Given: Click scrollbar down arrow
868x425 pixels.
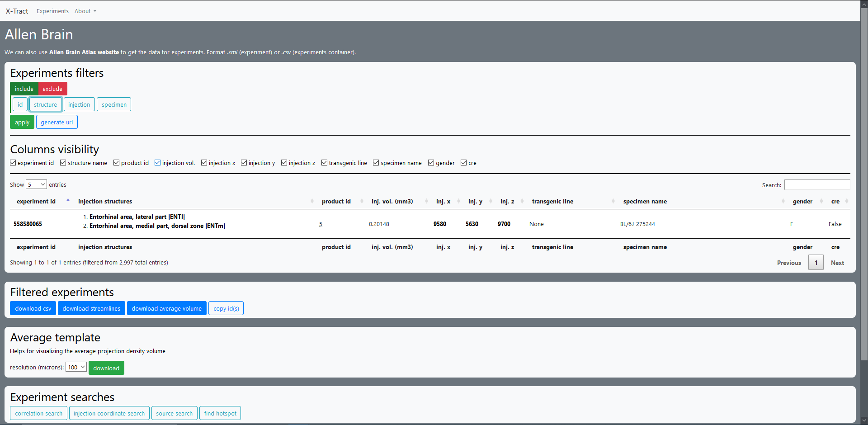Looking at the screenshot, I should [x=864, y=420].
